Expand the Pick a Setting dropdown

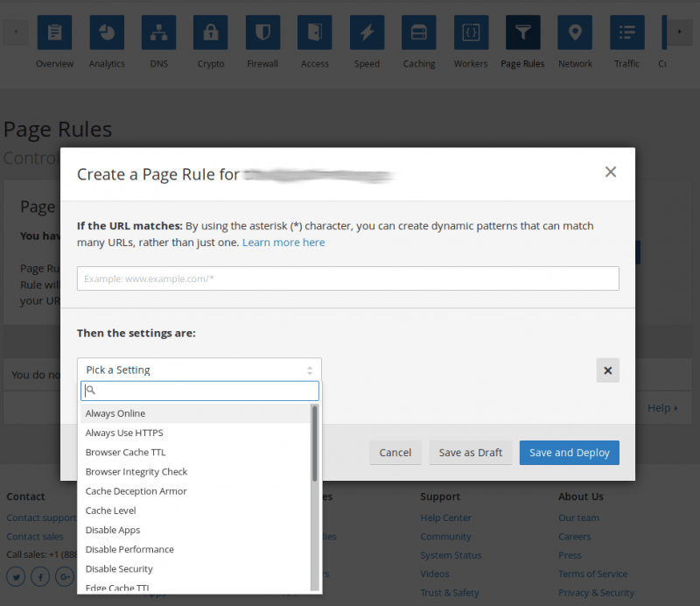click(199, 370)
